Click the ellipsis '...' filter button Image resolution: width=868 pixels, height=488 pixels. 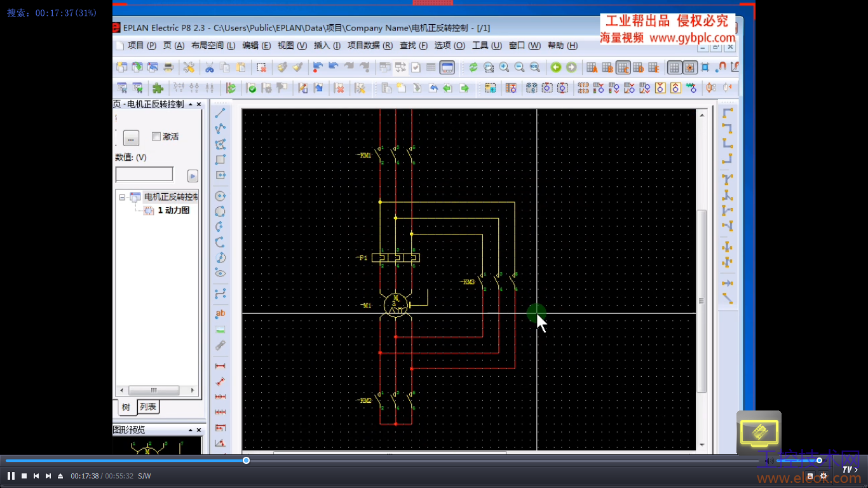pyautogui.click(x=131, y=139)
